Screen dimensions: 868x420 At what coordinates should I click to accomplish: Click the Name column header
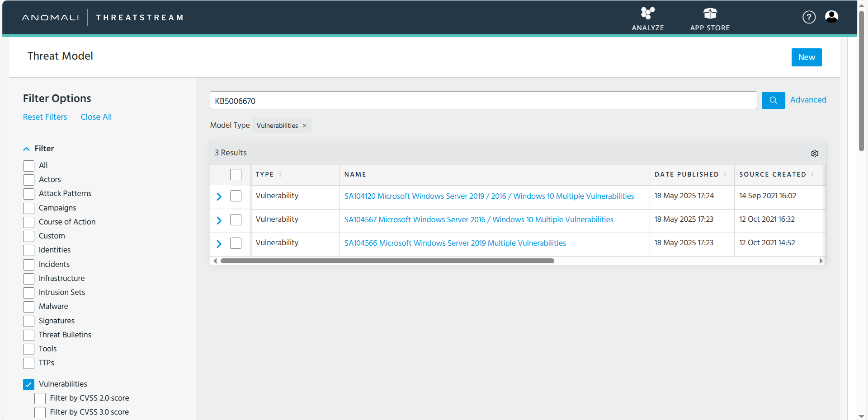tap(355, 174)
